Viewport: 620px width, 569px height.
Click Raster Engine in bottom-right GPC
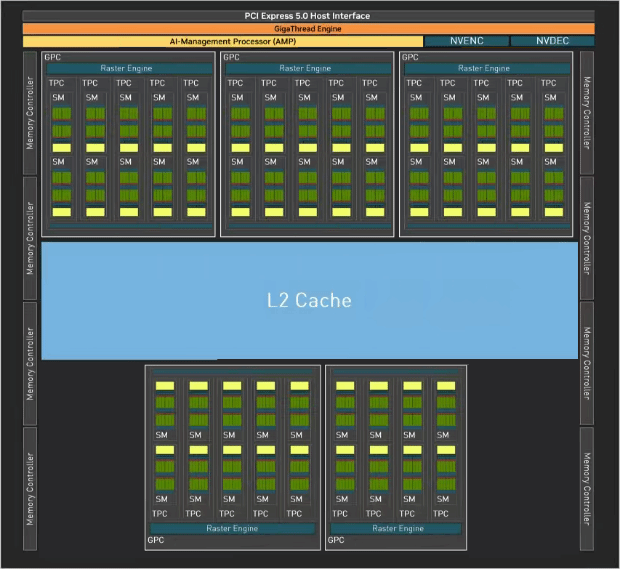(396, 528)
